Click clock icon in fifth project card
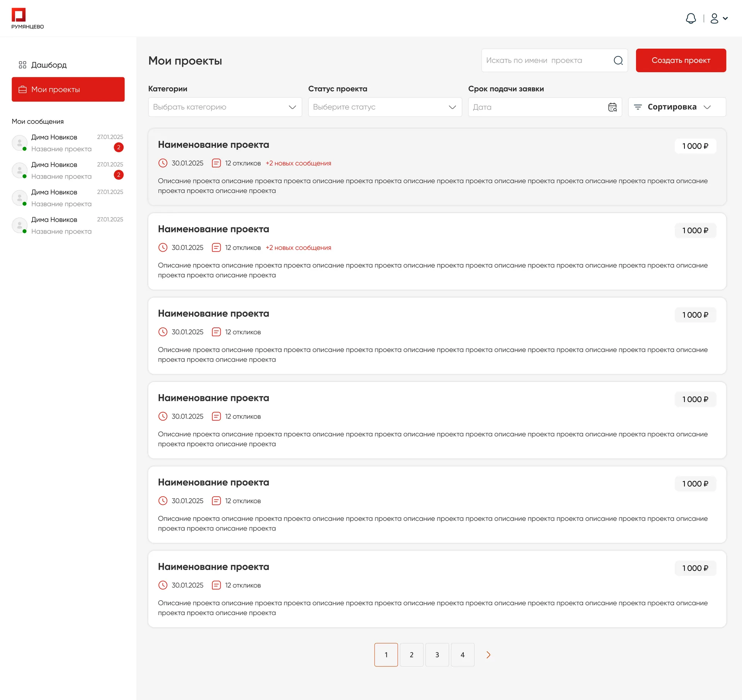This screenshot has height=700, width=742. [163, 501]
